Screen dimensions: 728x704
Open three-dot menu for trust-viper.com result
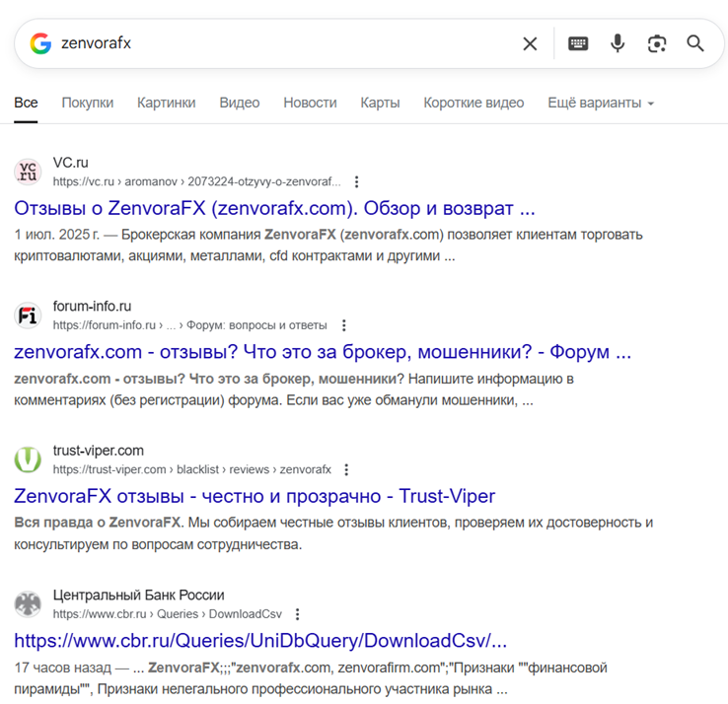(346, 469)
